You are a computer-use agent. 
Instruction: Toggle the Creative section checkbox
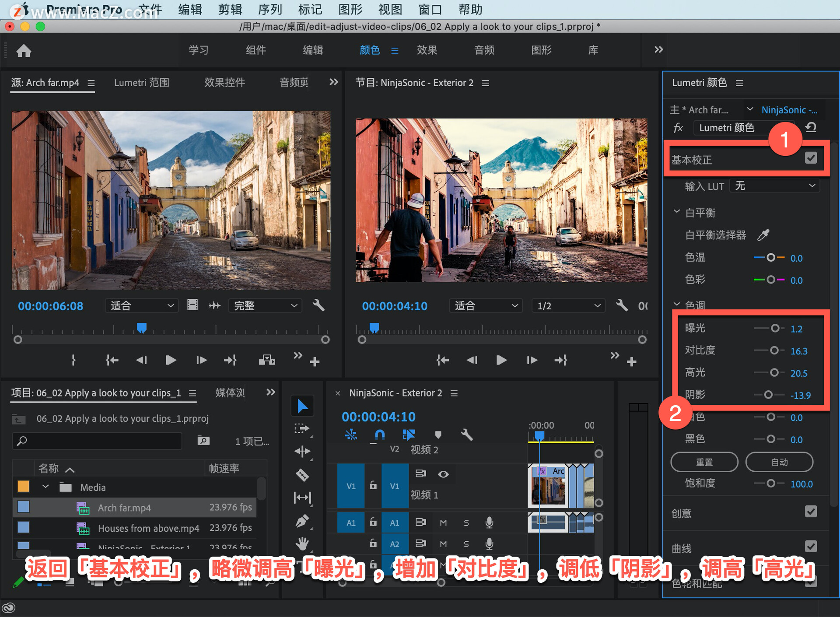coord(811,511)
